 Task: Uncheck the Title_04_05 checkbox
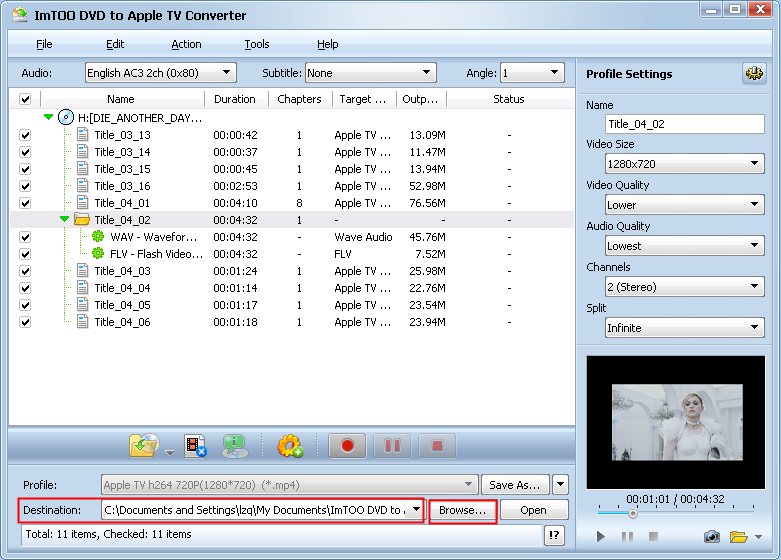(x=25, y=305)
